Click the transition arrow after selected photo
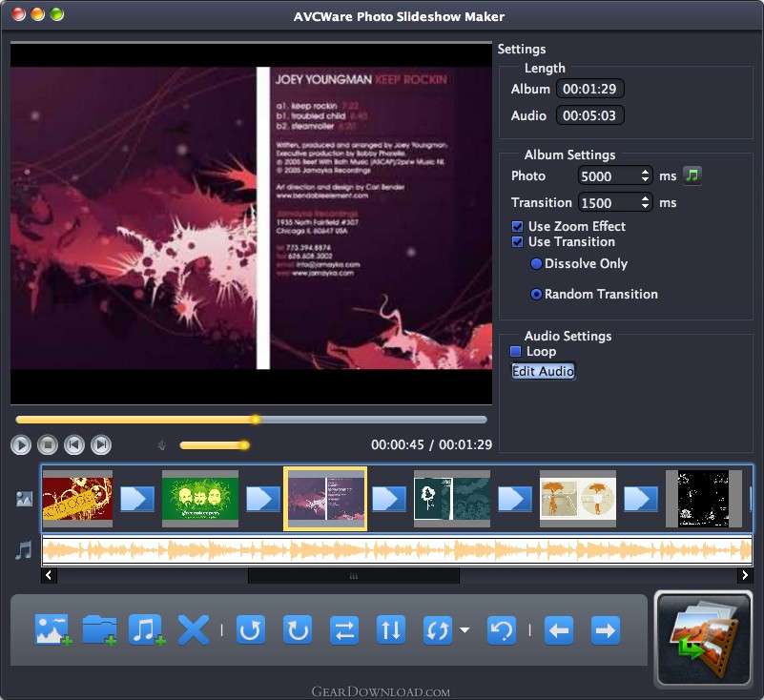The image size is (764, 700). pyautogui.click(x=389, y=499)
